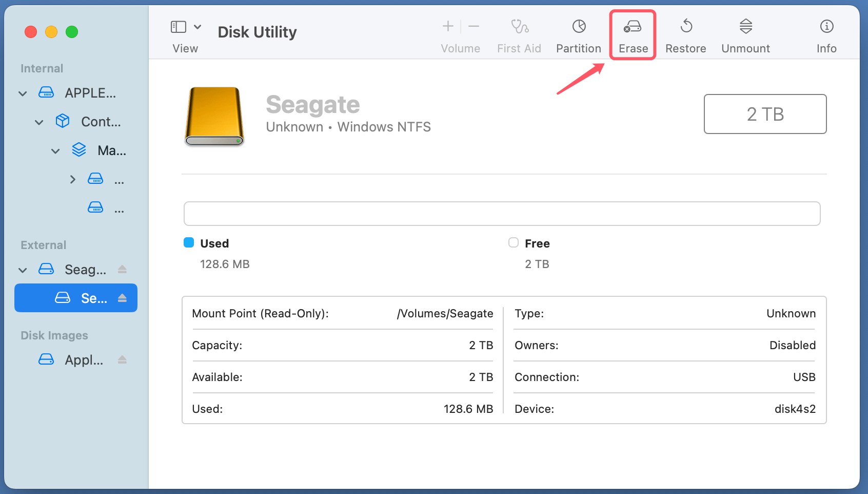The width and height of the screenshot is (868, 494).
Task: Click the Add Volume plus icon
Action: pyautogui.click(x=447, y=26)
